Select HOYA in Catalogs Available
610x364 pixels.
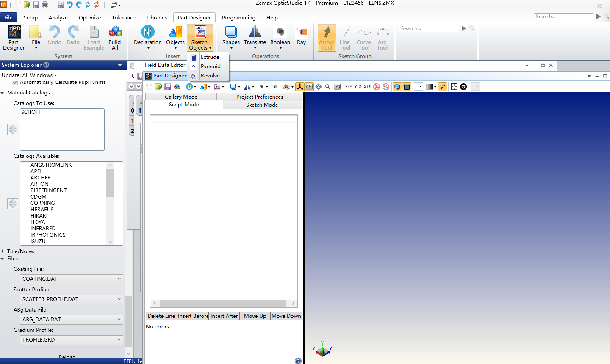tap(38, 222)
